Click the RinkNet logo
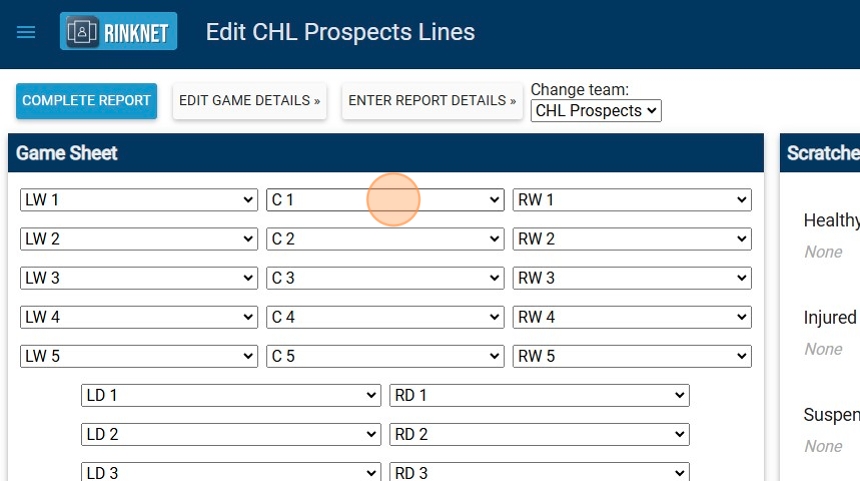860x481 pixels. point(118,32)
